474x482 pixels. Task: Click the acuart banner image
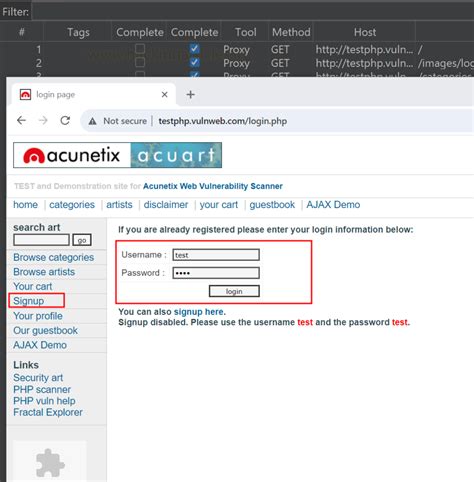pyautogui.click(x=176, y=155)
